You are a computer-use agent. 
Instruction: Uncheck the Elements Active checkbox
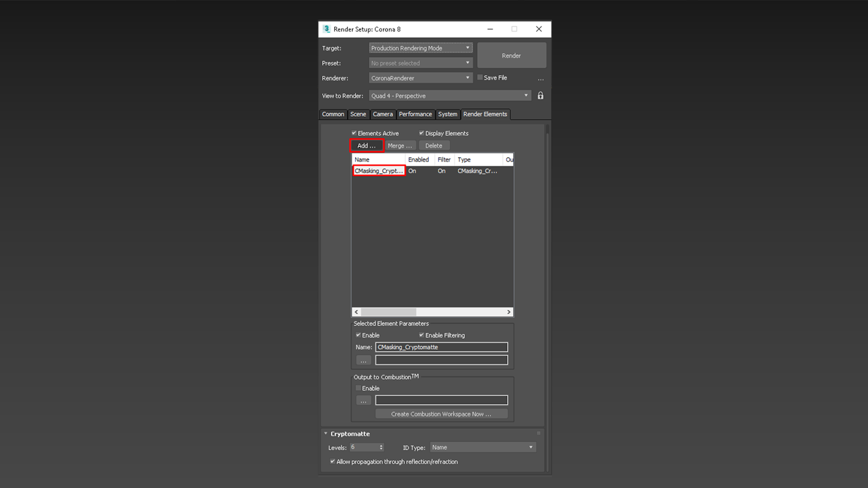click(354, 133)
